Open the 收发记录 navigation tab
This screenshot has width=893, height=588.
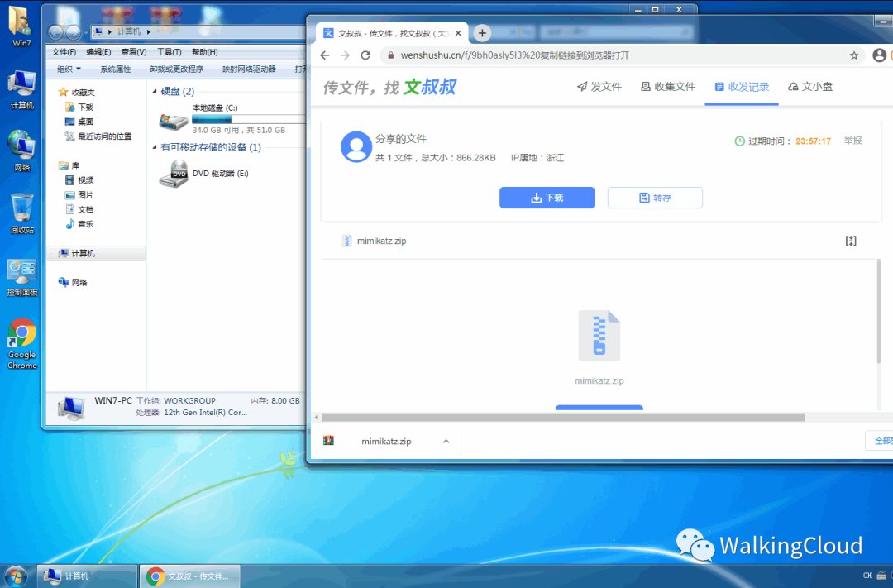click(x=742, y=87)
